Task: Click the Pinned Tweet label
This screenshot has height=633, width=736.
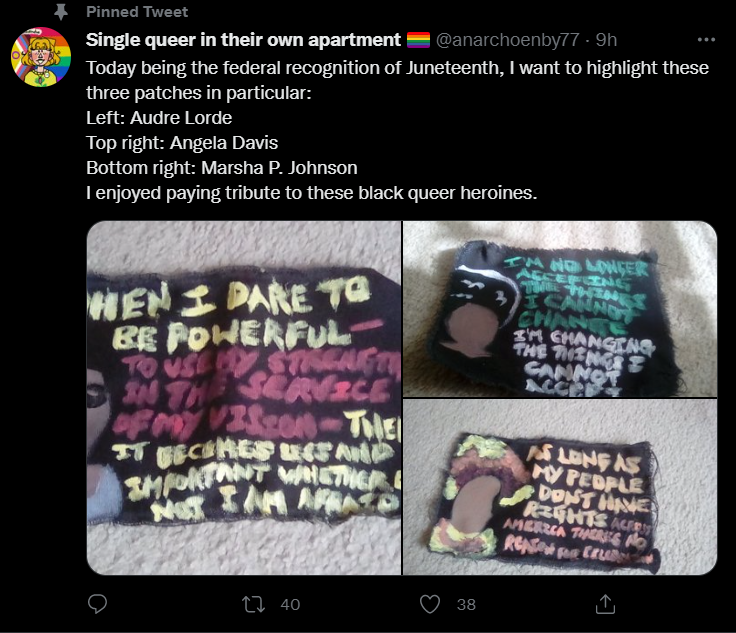Action: point(137,12)
